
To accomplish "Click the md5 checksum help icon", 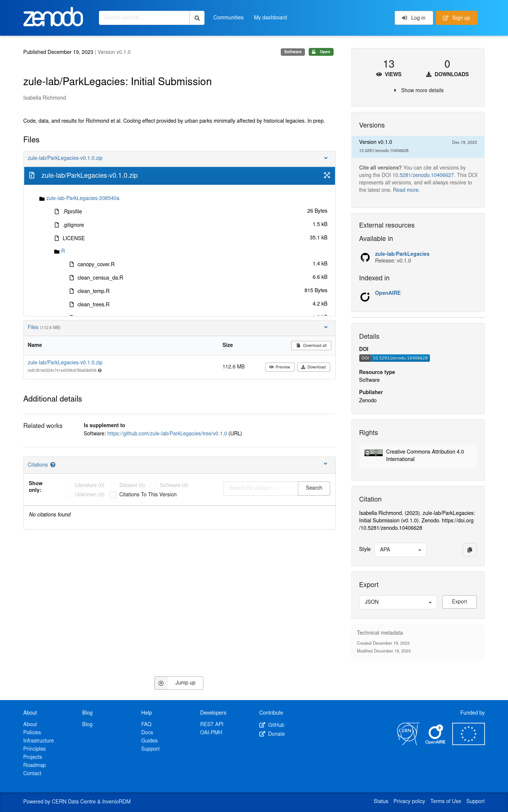I will [x=100, y=371].
